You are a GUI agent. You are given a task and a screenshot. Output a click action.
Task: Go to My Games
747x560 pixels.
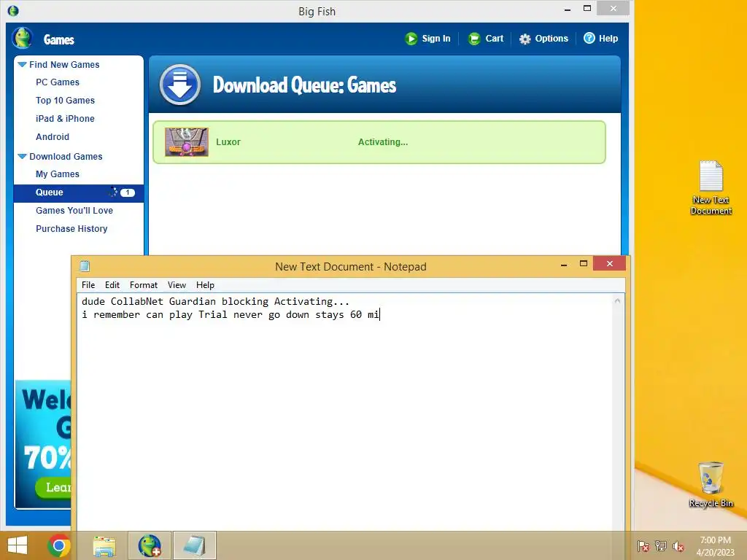[x=58, y=174]
